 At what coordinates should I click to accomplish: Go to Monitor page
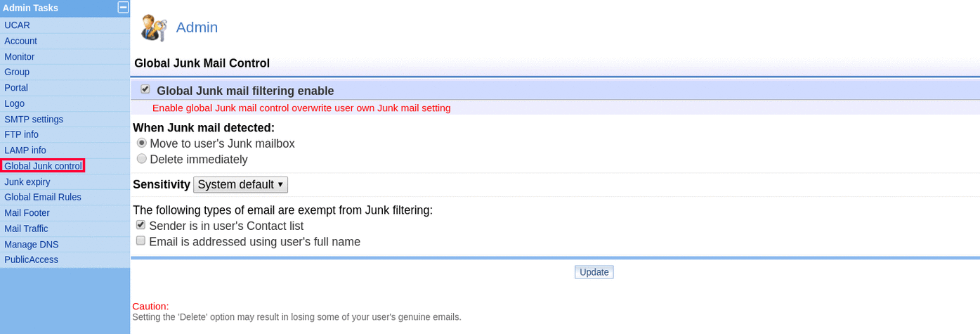tap(19, 56)
